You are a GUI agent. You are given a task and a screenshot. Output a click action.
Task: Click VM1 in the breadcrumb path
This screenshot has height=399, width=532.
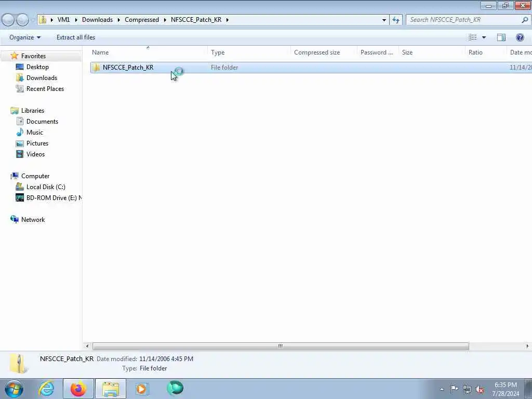coord(63,20)
